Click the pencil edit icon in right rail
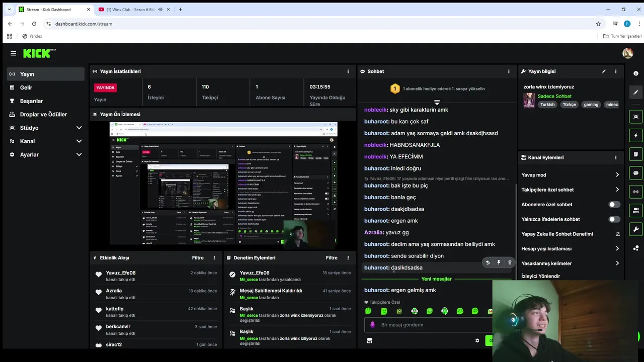The width and height of the screenshot is (644, 362). tap(636, 92)
